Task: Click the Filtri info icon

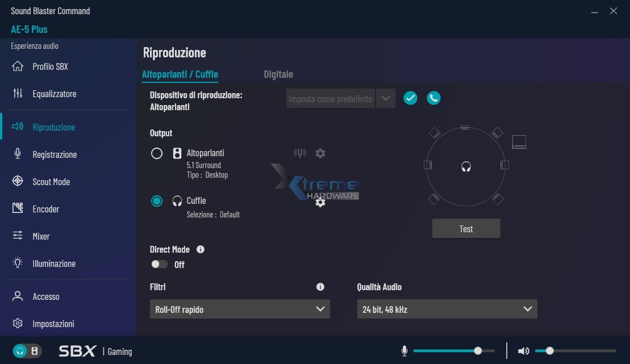Action: (x=320, y=287)
